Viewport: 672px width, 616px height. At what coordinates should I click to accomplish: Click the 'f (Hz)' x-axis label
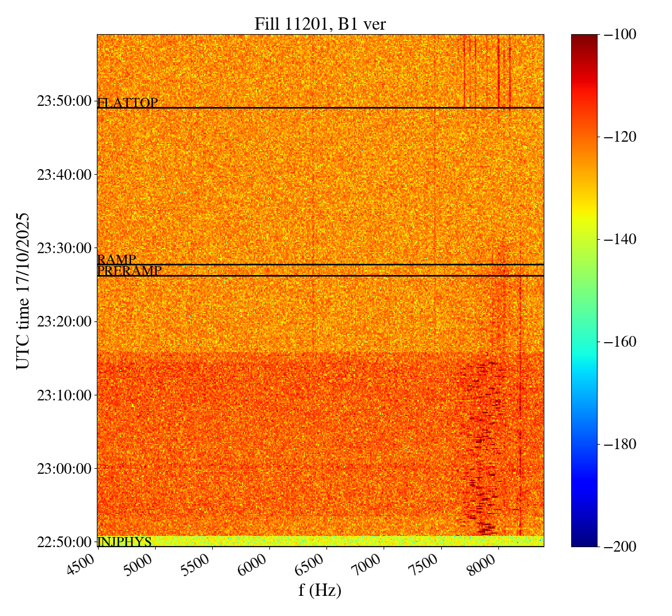(x=320, y=590)
